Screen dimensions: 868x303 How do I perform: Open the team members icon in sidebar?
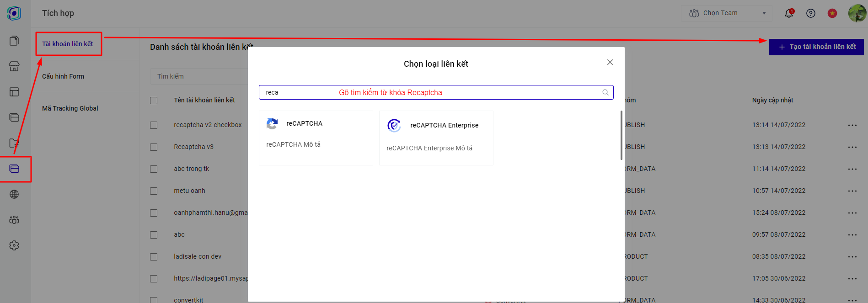[14, 220]
